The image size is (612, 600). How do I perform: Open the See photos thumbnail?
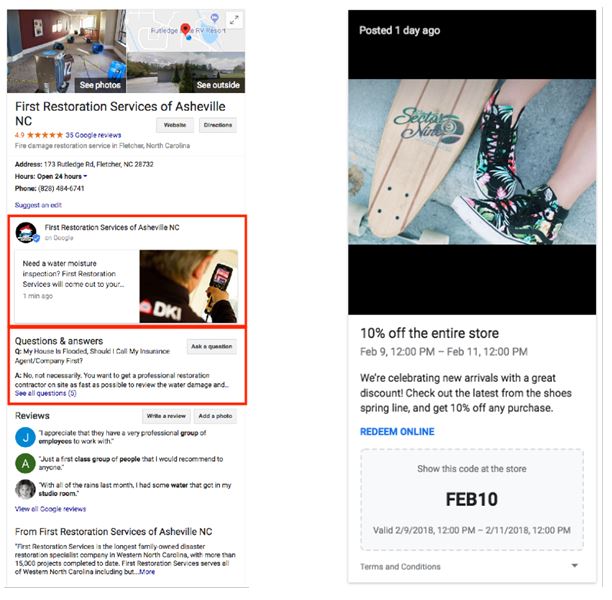point(67,51)
